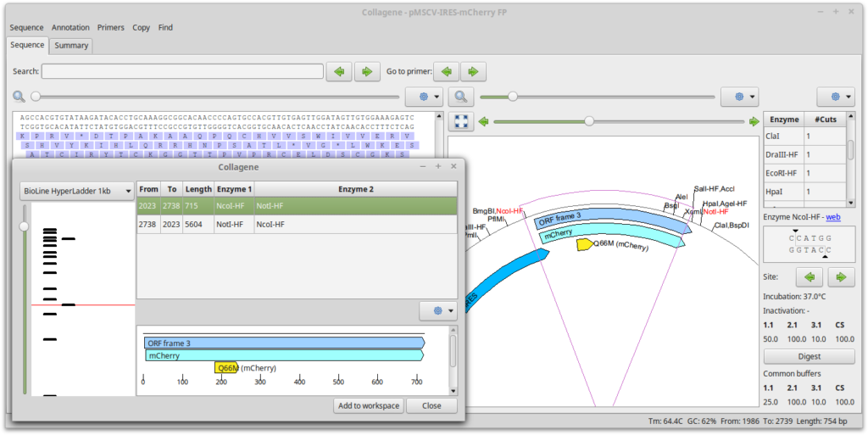Select the Sequence tab
The width and height of the screenshot is (868, 435).
27,45
